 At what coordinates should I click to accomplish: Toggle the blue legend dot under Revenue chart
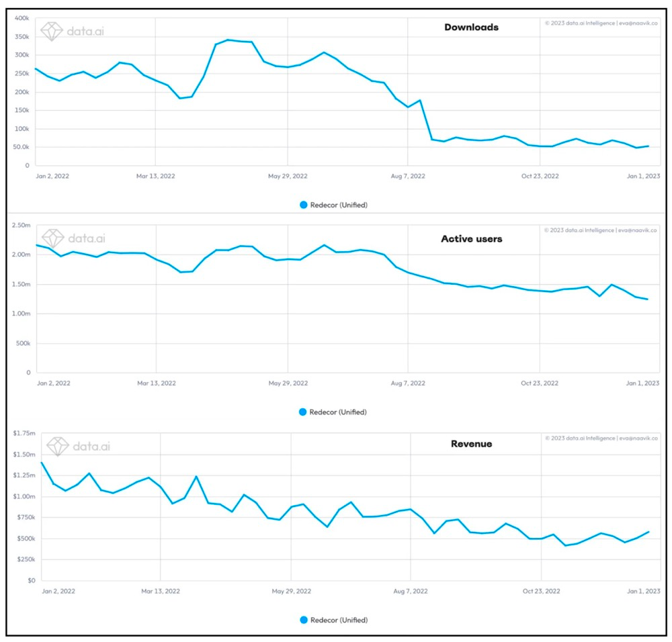click(x=304, y=620)
